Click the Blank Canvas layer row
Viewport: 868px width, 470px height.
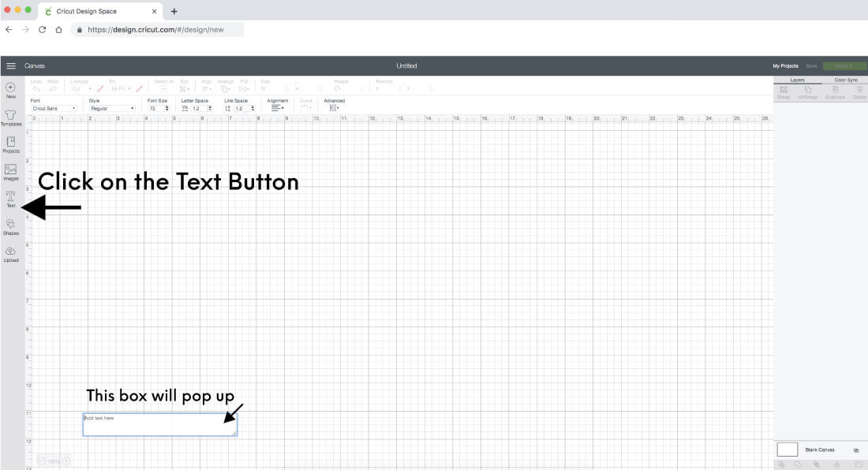coord(821,449)
